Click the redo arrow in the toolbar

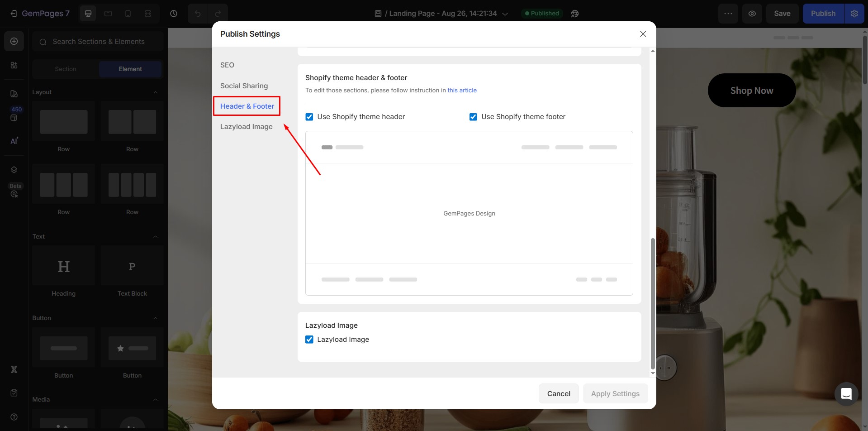[x=218, y=13]
